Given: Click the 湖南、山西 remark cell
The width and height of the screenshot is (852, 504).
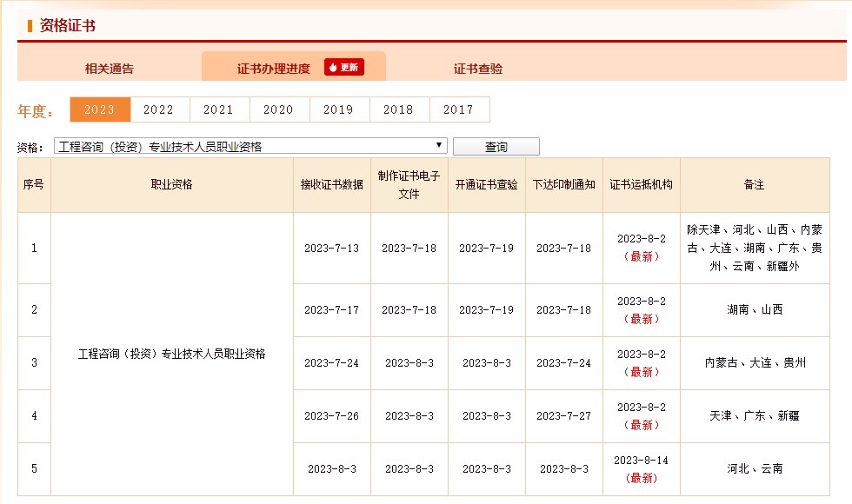Looking at the screenshot, I should pyautogui.click(x=754, y=310).
